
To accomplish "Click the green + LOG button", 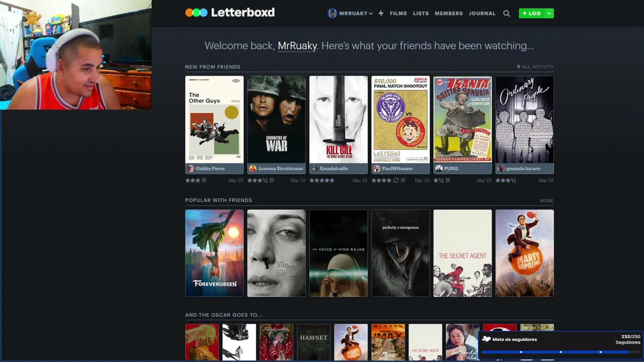I will coord(532,14).
